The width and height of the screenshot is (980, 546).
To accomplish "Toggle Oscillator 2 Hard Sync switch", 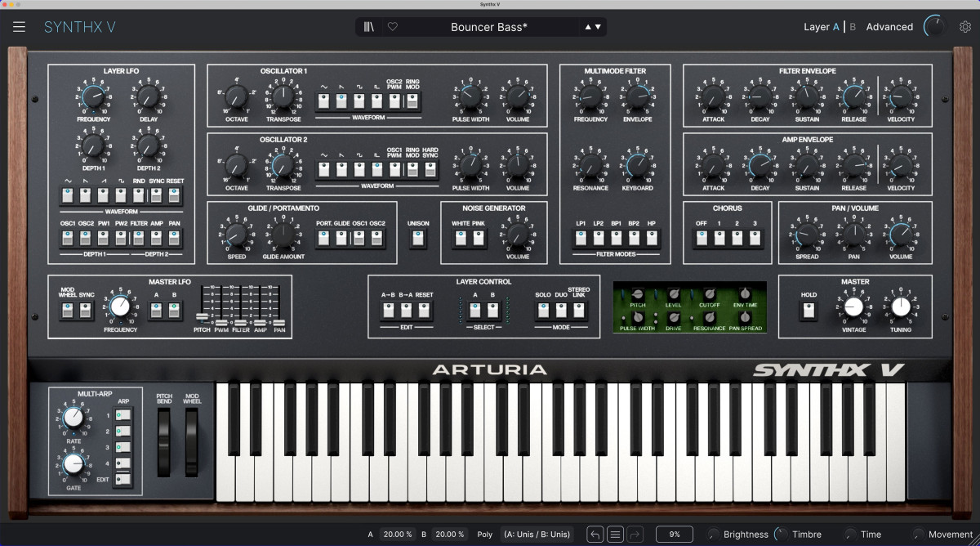I will pos(430,169).
